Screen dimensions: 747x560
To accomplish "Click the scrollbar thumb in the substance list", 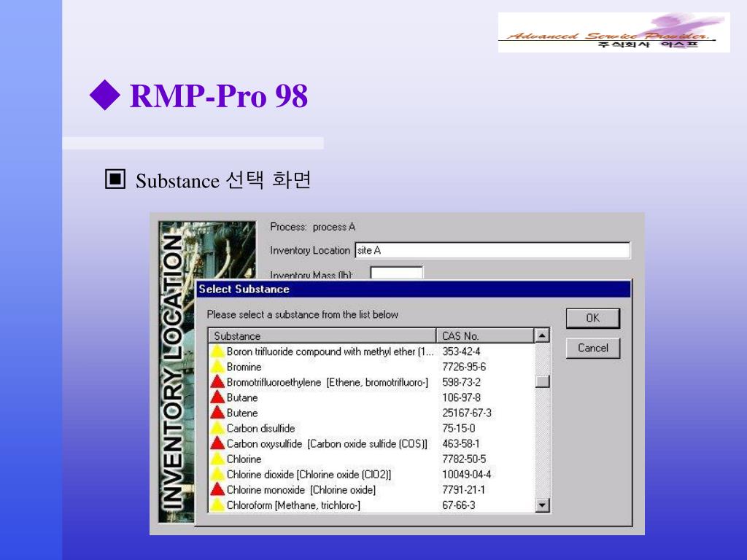I will point(542,381).
